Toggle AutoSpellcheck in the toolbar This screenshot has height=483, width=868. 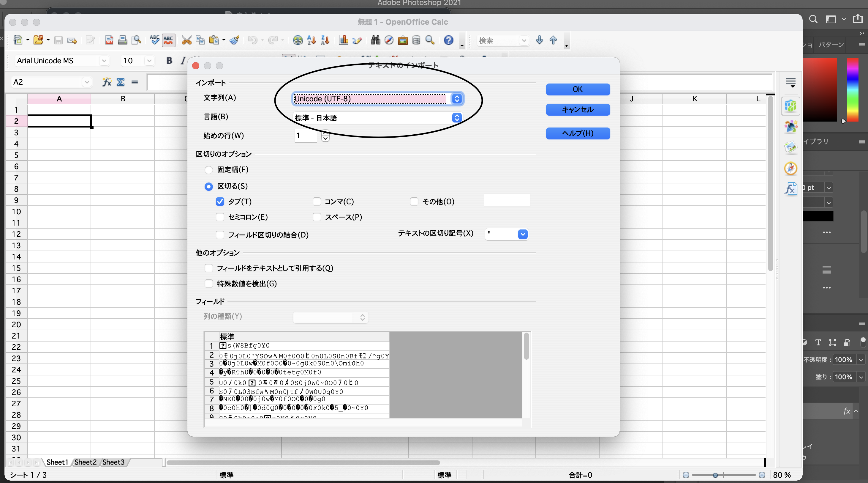click(168, 40)
